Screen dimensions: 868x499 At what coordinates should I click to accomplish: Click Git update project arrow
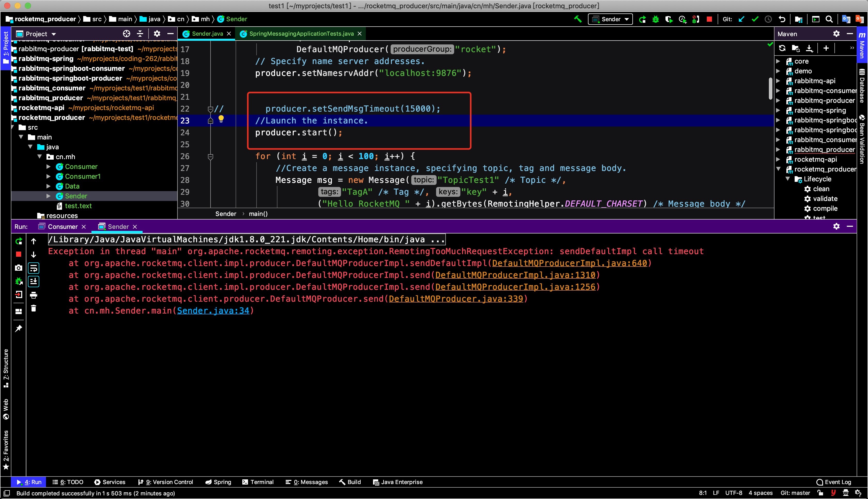coord(742,19)
